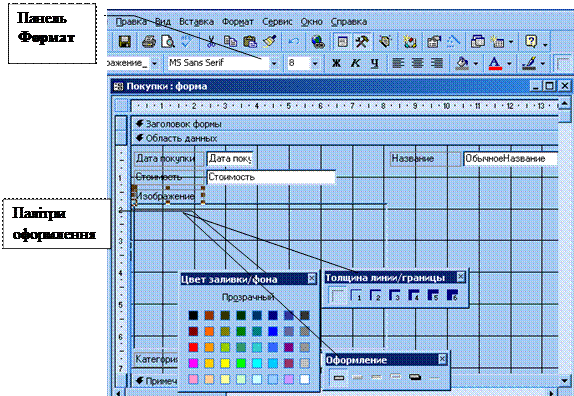The width and height of the screenshot is (574, 396).
Task: Select the ОбычноеНазвание text box
Action: click(x=510, y=159)
